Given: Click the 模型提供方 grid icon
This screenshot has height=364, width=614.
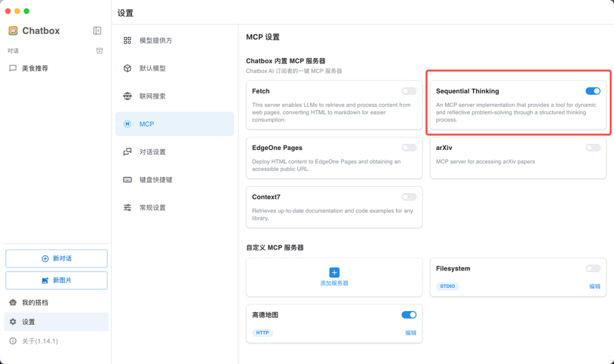Looking at the screenshot, I should (127, 40).
